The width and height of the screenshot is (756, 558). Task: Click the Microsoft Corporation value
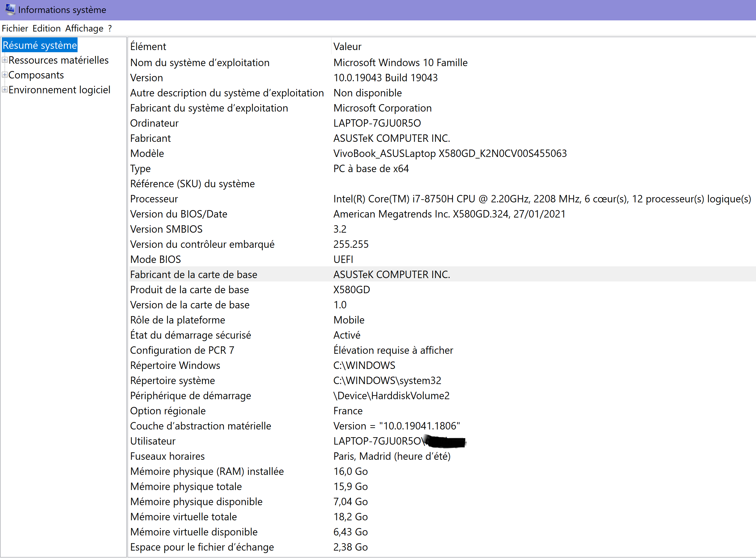[x=382, y=108]
